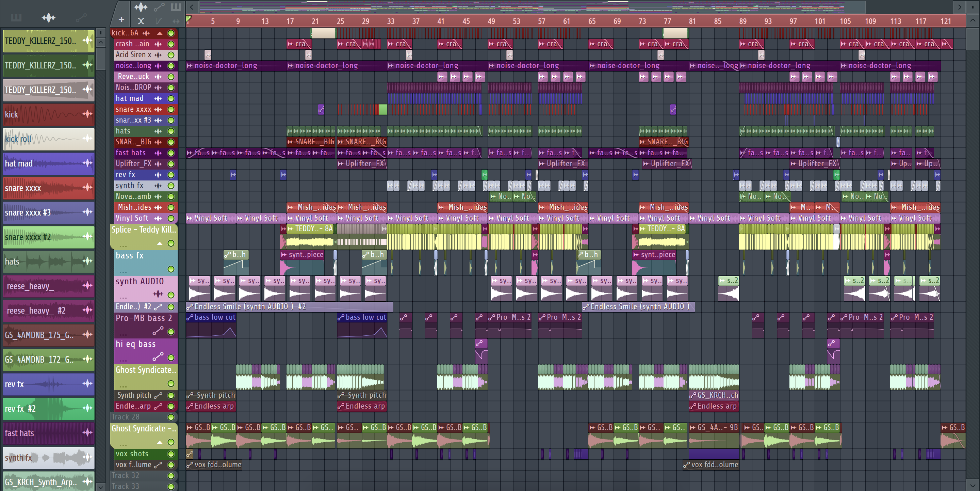
Task: Click the Nois..DROP track name
Action: pos(133,88)
